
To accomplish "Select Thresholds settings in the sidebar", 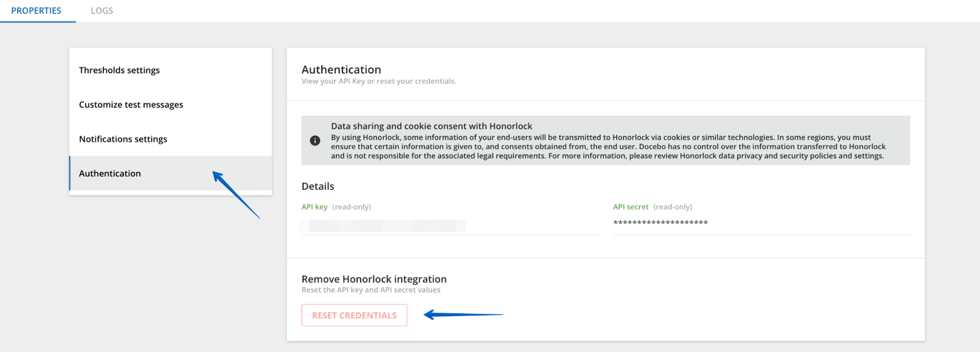I will tap(171, 70).
